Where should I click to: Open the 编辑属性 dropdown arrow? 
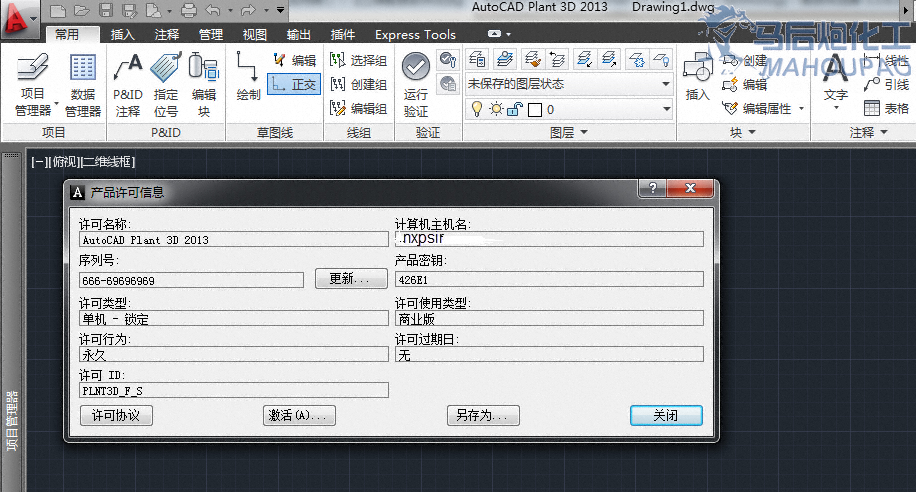coord(801,109)
